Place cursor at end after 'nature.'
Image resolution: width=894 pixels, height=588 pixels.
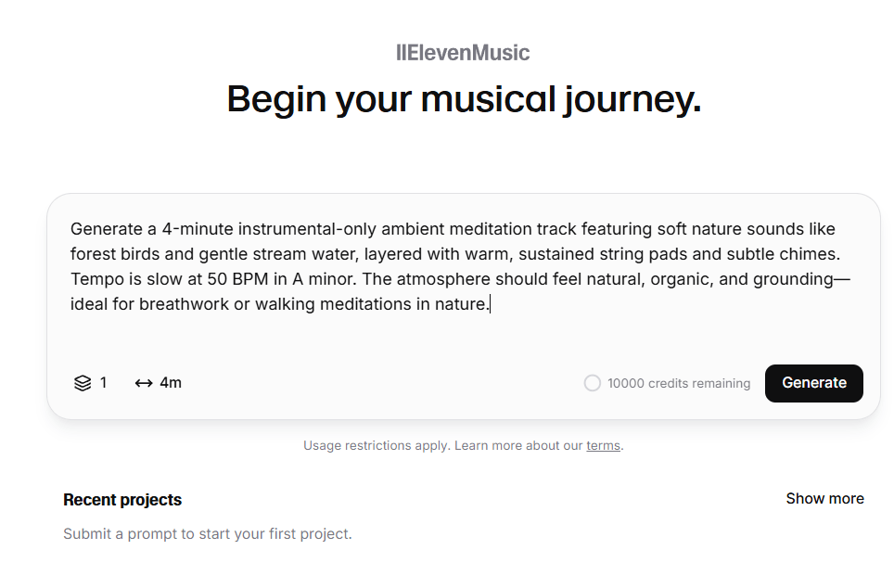pyautogui.click(x=491, y=304)
